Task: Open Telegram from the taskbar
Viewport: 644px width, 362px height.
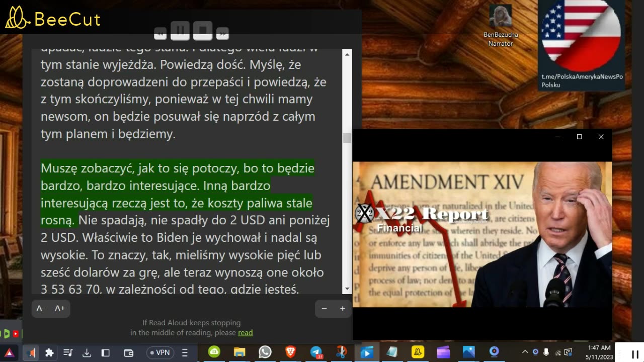Action: [x=316, y=352]
